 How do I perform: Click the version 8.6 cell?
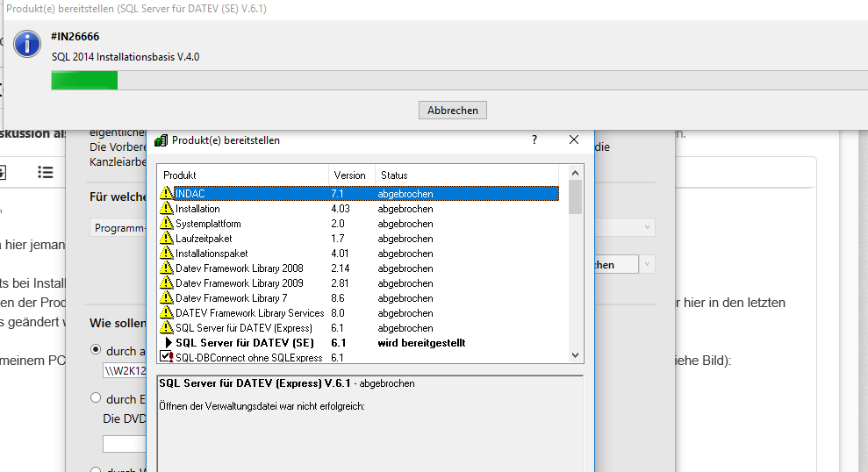(x=338, y=298)
